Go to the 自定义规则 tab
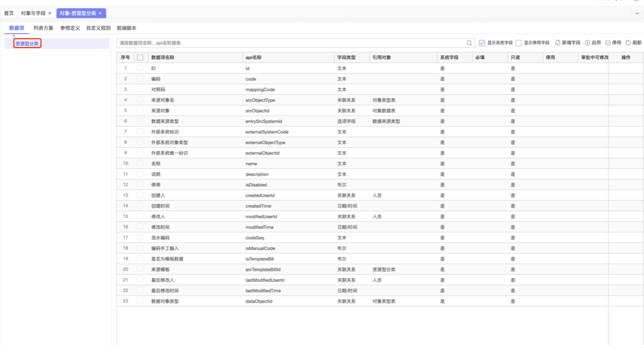This screenshot has width=644, height=345. 98,28
